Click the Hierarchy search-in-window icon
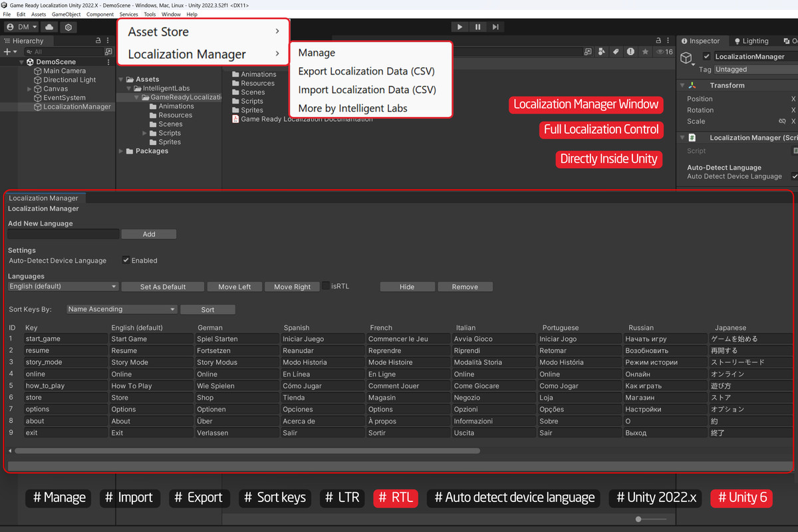The image size is (798, 532). [108, 51]
